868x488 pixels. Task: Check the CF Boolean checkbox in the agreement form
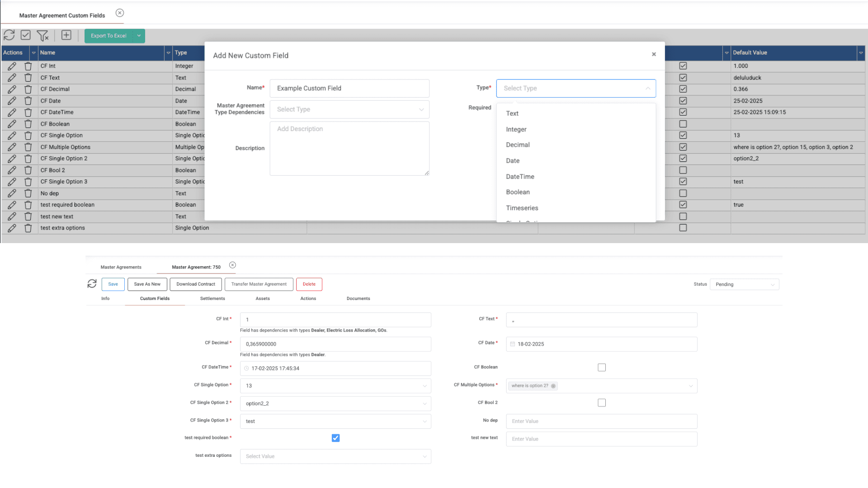click(x=602, y=367)
